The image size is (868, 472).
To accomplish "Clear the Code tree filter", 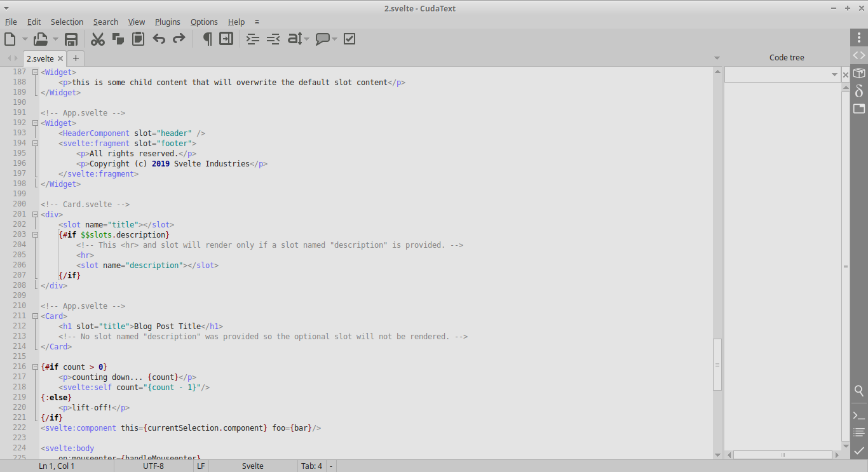I will [x=845, y=75].
